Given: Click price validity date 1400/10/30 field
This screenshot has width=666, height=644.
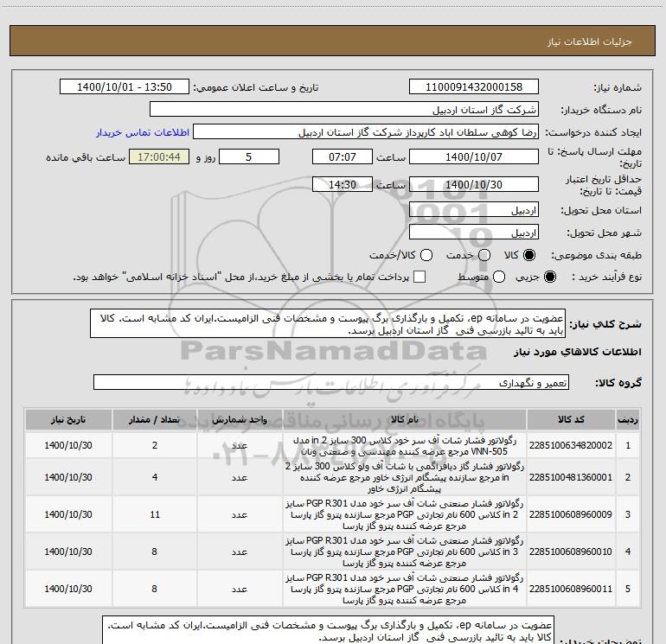Looking at the screenshot, I should 474,184.
